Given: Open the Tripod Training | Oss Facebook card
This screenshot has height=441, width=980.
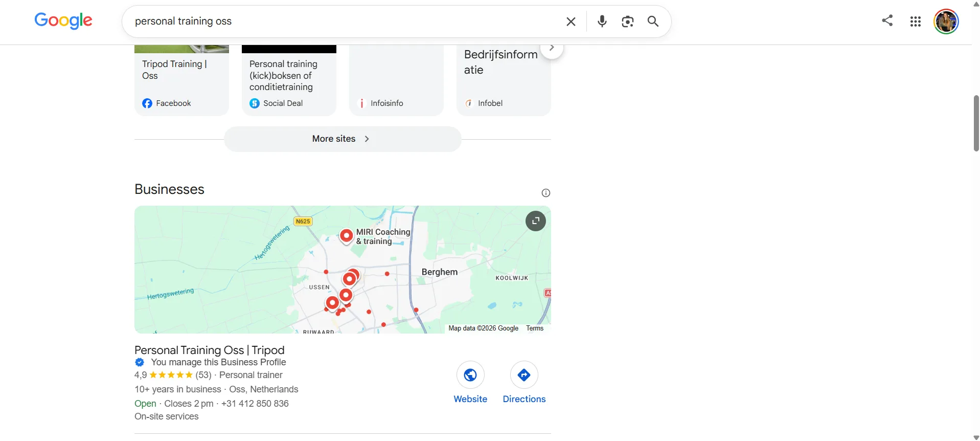Looking at the screenshot, I should 181,80.
